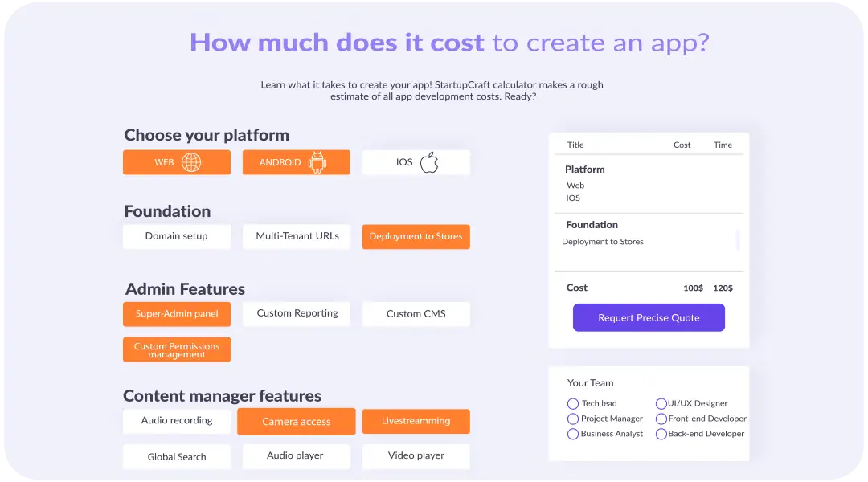
Task: Choose the Back-end Developer option
Action: [x=661, y=434]
